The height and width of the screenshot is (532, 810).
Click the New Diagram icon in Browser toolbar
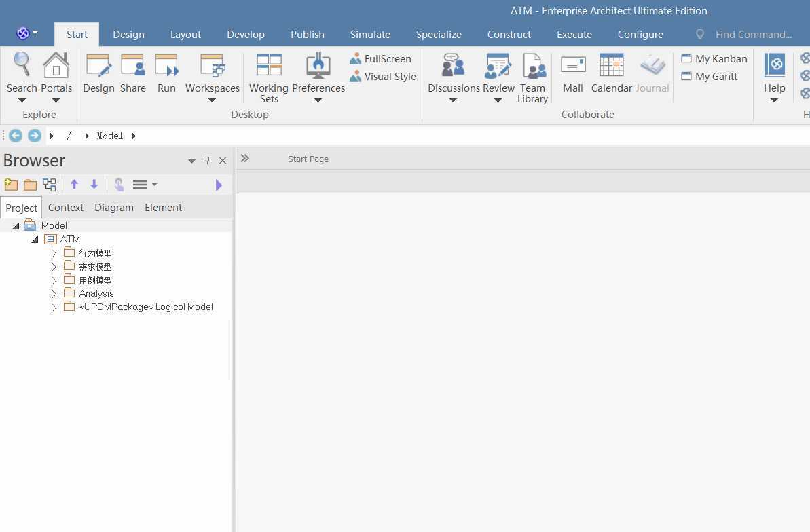pos(50,185)
